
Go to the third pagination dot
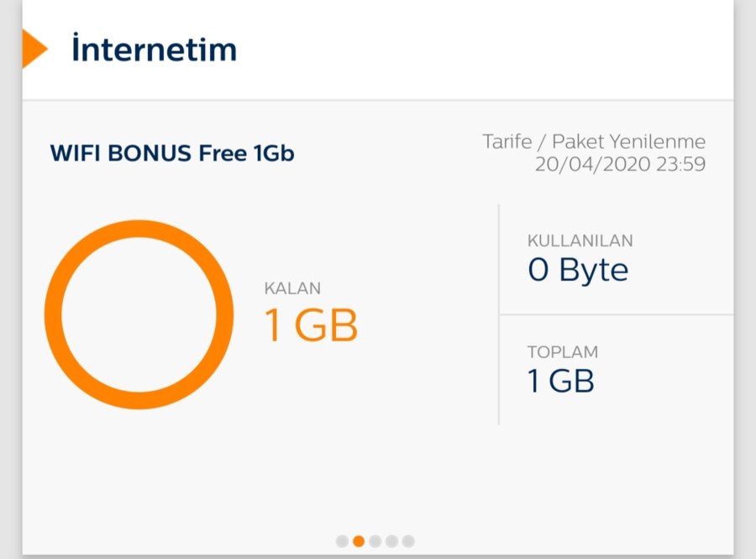(375, 541)
